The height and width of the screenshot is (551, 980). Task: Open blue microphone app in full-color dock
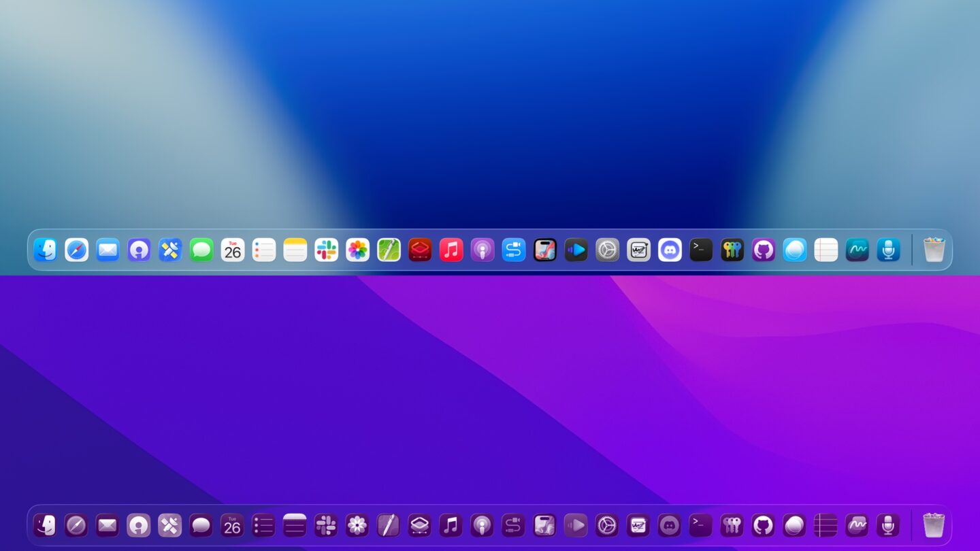[x=888, y=250]
